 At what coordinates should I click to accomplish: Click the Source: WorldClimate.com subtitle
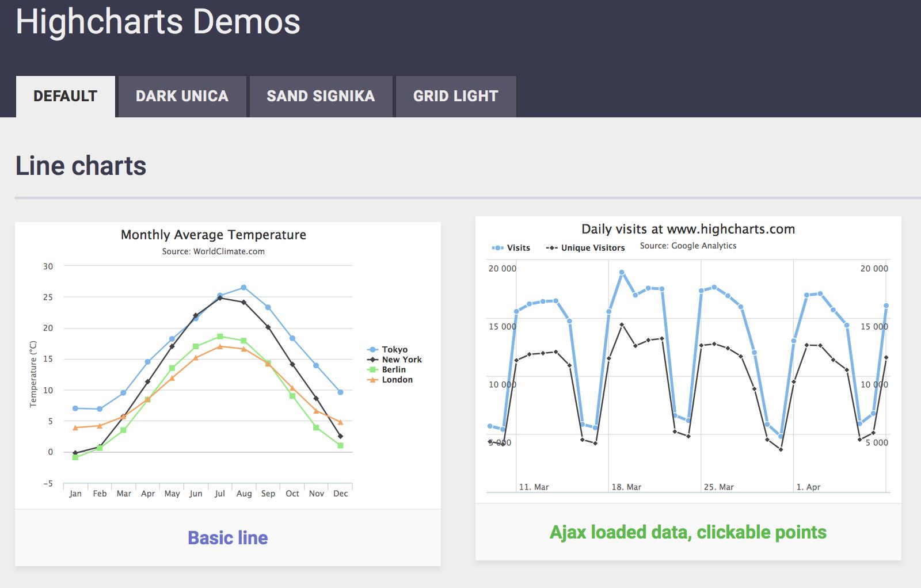[x=213, y=251]
